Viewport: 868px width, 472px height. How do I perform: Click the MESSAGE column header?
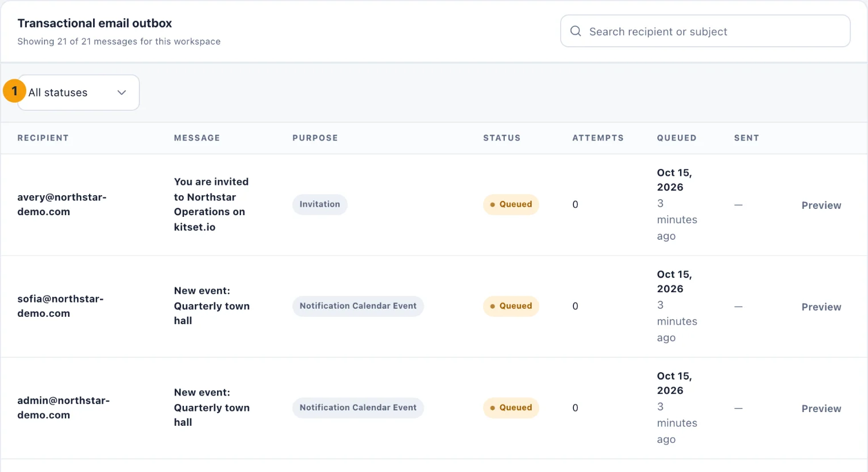[197, 138]
